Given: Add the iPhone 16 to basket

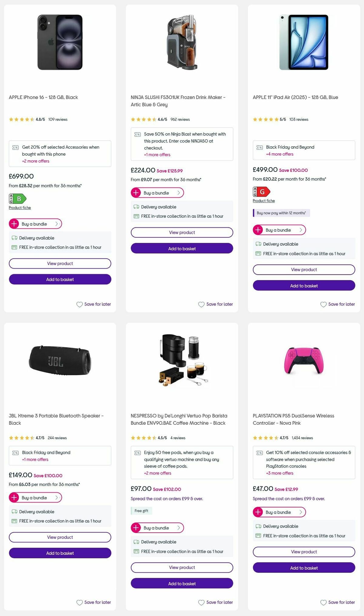Looking at the screenshot, I should pos(60,279).
